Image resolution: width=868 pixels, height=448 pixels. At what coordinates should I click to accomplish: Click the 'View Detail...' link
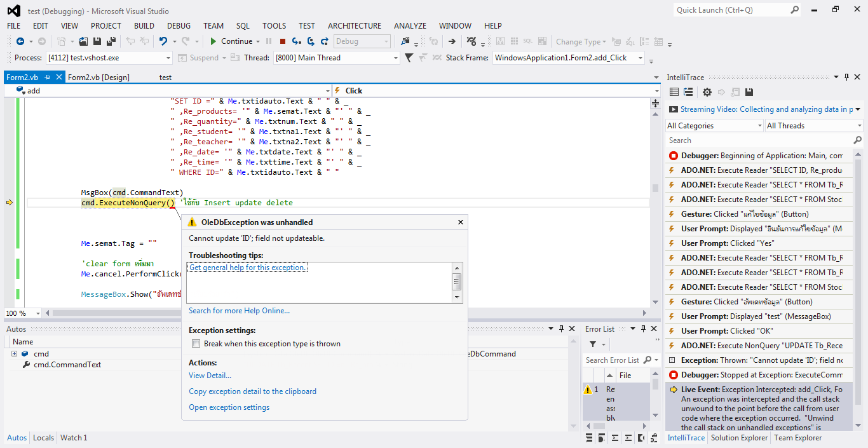click(210, 376)
